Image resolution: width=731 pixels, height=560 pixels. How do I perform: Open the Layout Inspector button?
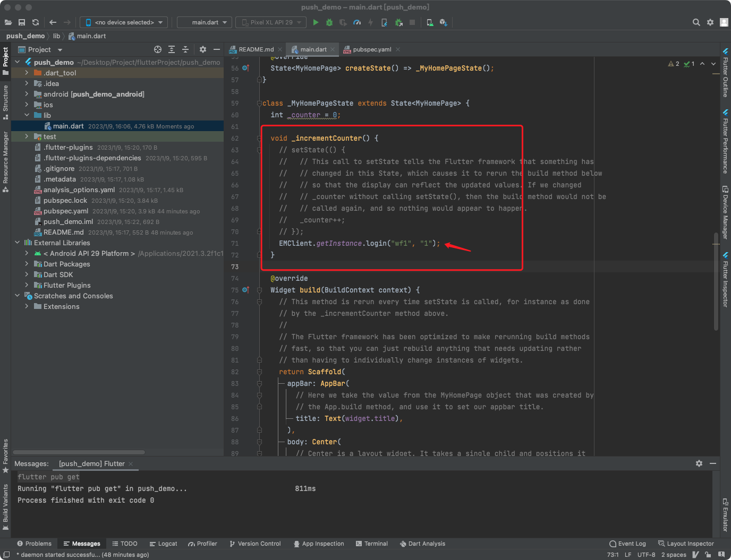coord(686,544)
